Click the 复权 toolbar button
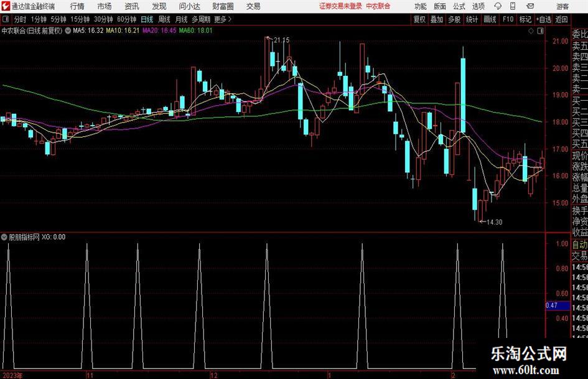Image resolution: width=588 pixels, height=379 pixels. 419,19
